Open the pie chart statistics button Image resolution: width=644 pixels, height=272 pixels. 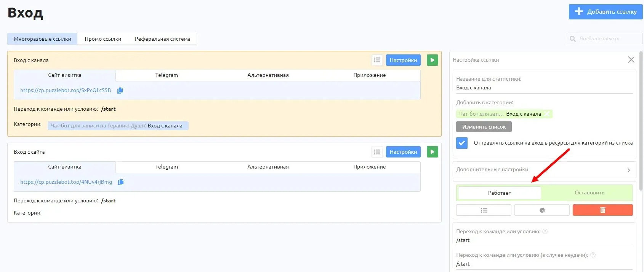click(542, 210)
